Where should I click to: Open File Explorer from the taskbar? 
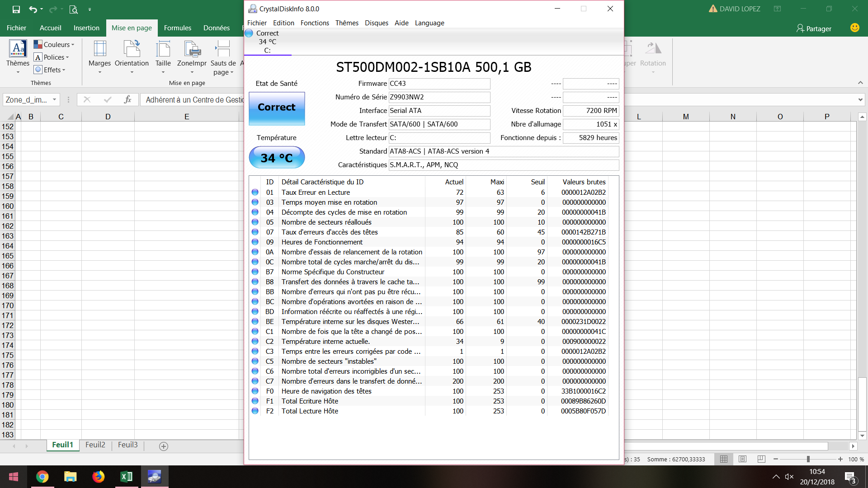pyautogui.click(x=70, y=477)
